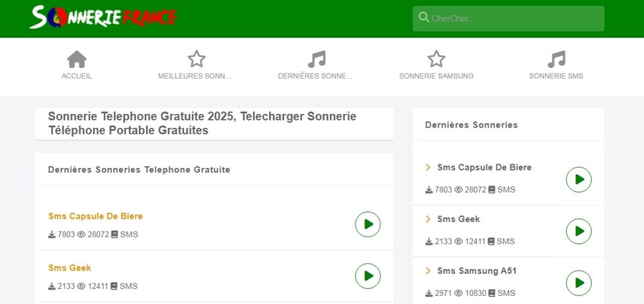644x304 pixels.
Task: Go to the ACCUEIL menu label
Action: tap(77, 76)
